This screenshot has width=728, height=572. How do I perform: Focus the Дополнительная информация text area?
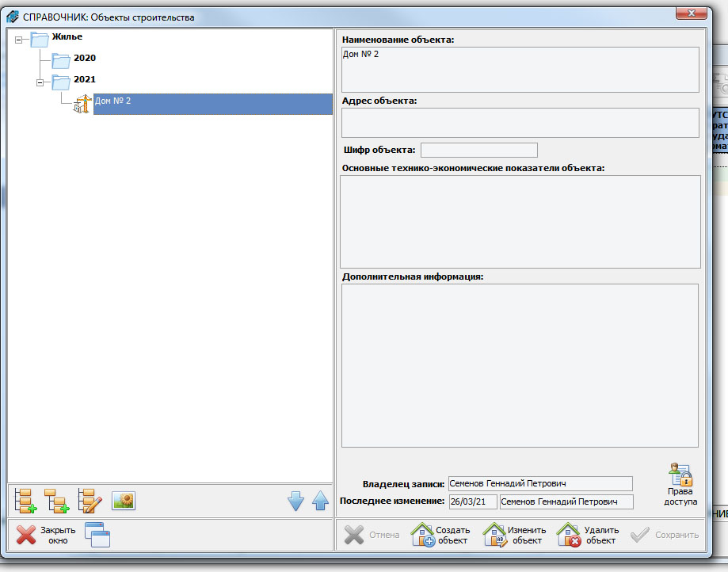coord(520,365)
